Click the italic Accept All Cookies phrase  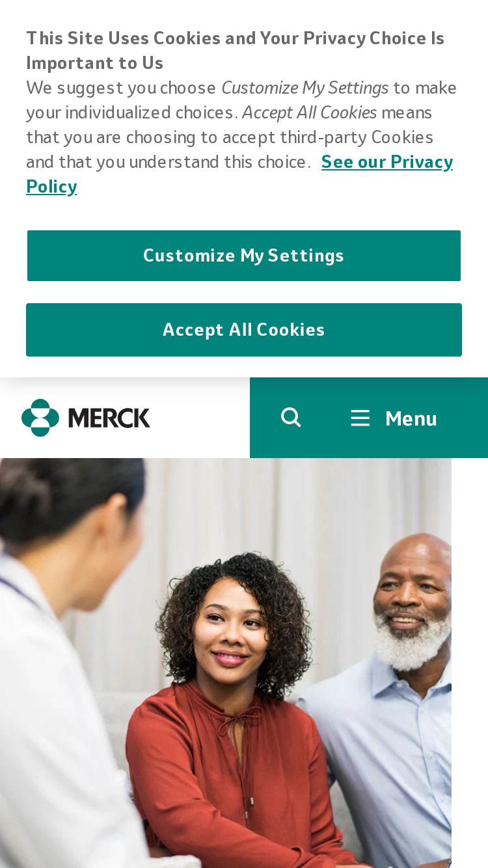309,112
